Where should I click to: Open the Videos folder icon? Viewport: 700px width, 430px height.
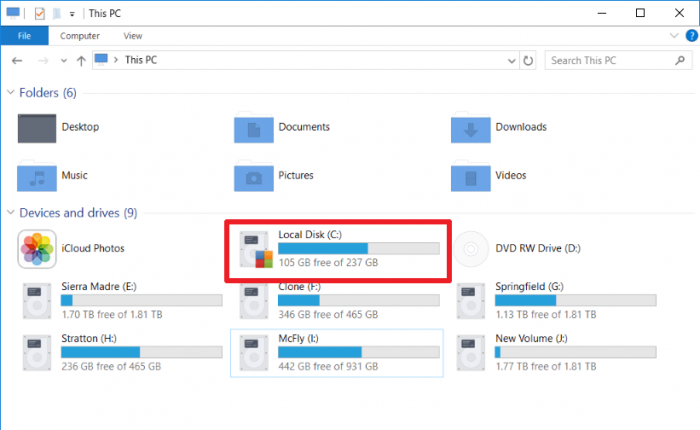pos(471,176)
